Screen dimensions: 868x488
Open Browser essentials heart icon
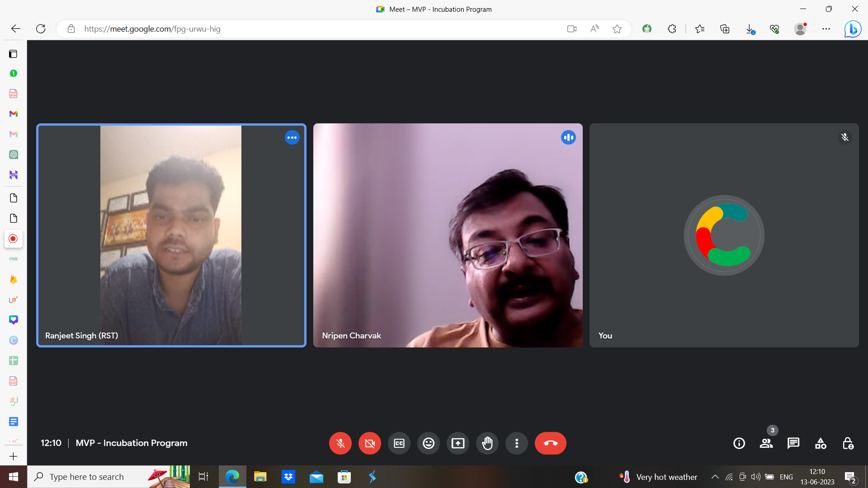pyautogui.click(x=774, y=29)
